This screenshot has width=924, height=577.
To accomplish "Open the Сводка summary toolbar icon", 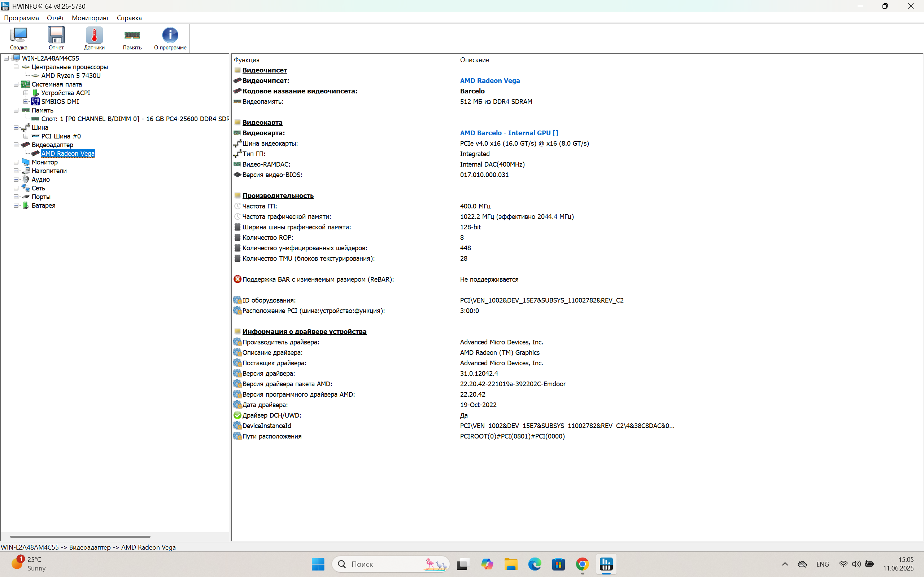I will tap(19, 35).
